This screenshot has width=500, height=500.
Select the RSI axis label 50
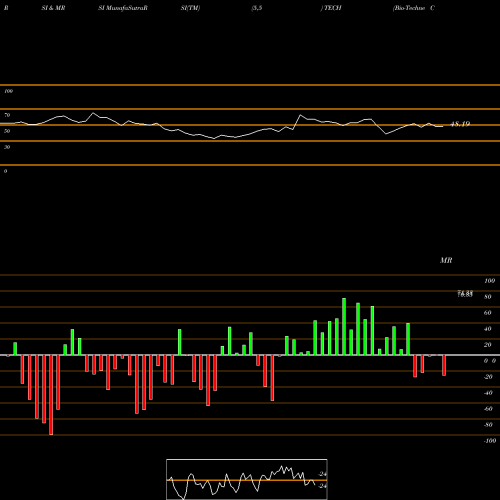pyautogui.click(x=7, y=131)
